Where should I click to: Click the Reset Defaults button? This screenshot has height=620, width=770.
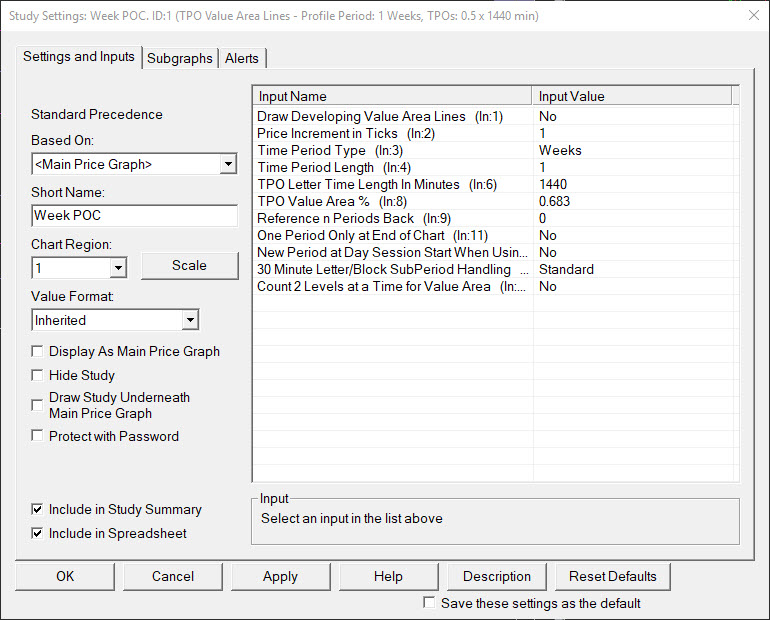pyautogui.click(x=613, y=576)
